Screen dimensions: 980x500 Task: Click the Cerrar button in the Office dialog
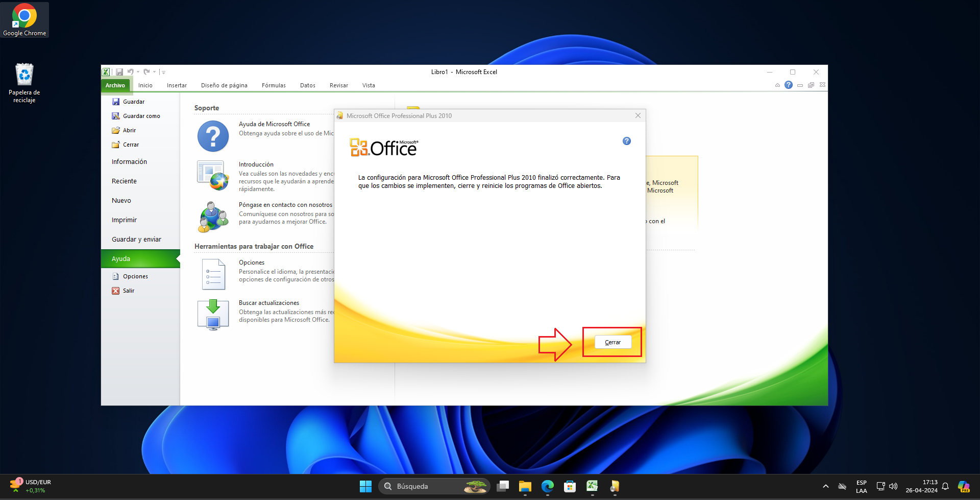pos(613,342)
